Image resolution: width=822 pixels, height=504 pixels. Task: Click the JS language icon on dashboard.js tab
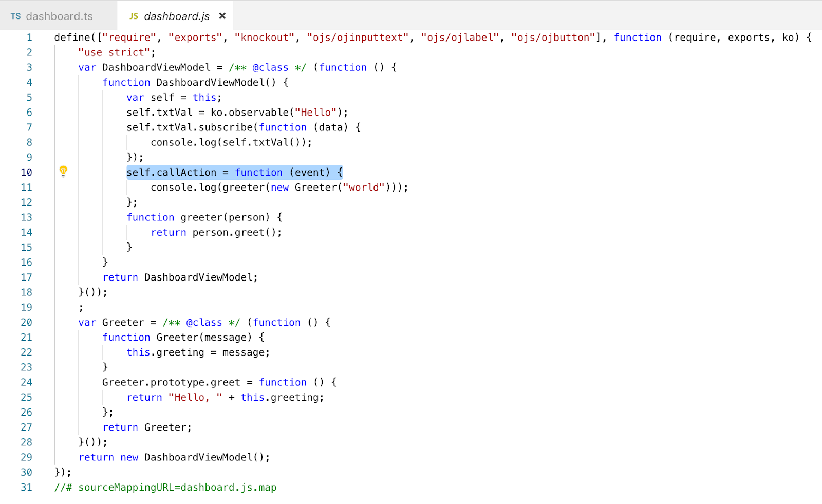coord(133,16)
